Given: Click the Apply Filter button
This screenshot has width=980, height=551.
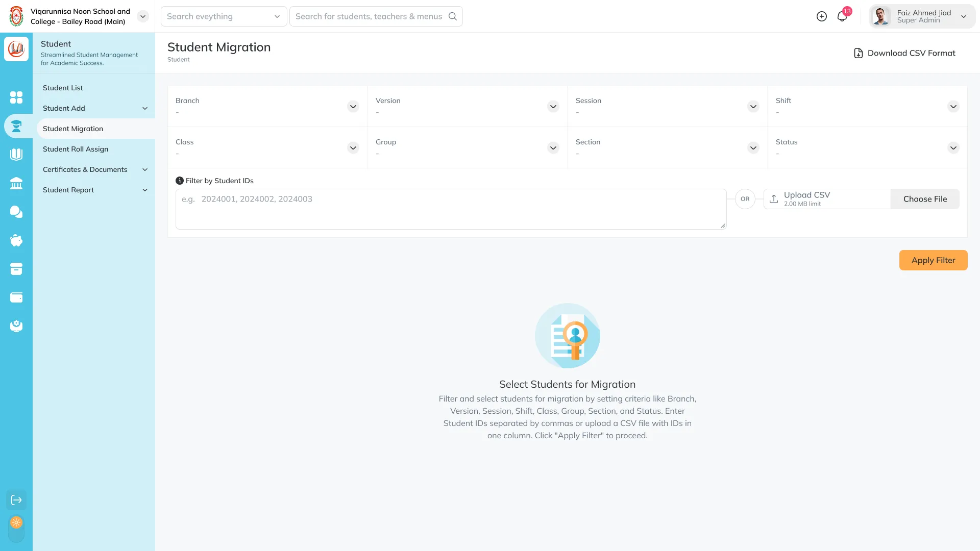Looking at the screenshot, I should tap(933, 260).
